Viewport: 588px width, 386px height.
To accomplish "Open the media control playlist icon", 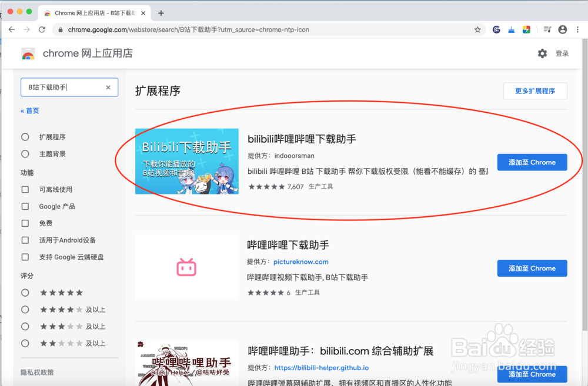I will click(547, 29).
